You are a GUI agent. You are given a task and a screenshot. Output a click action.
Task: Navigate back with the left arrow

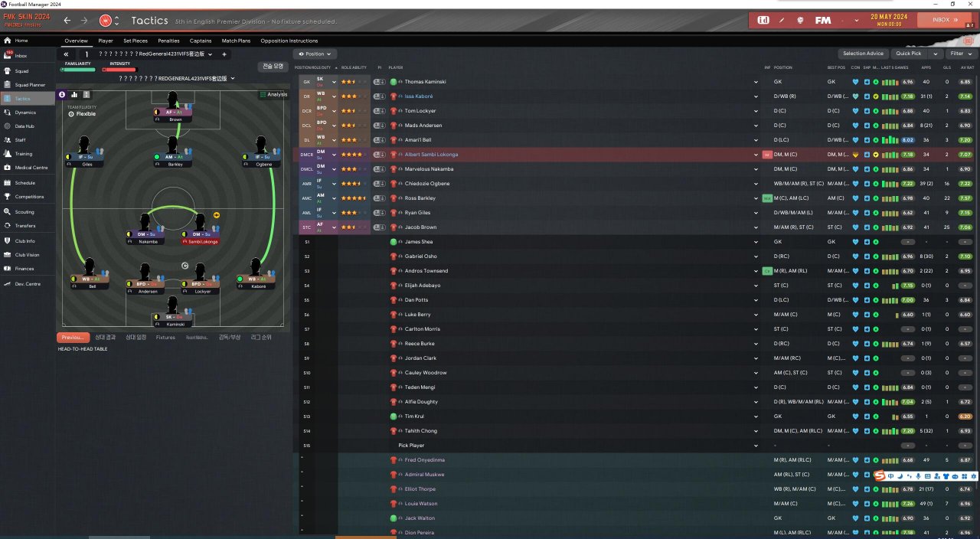pyautogui.click(x=67, y=21)
